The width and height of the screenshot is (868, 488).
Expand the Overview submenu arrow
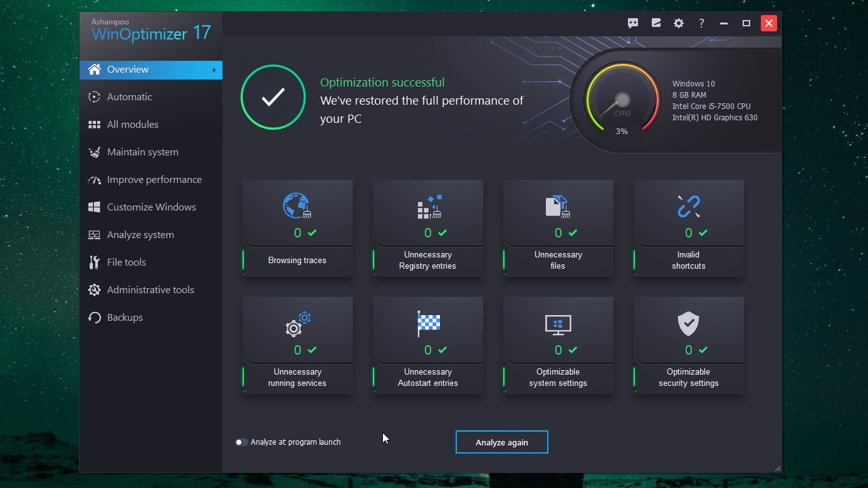(x=214, y=70)
